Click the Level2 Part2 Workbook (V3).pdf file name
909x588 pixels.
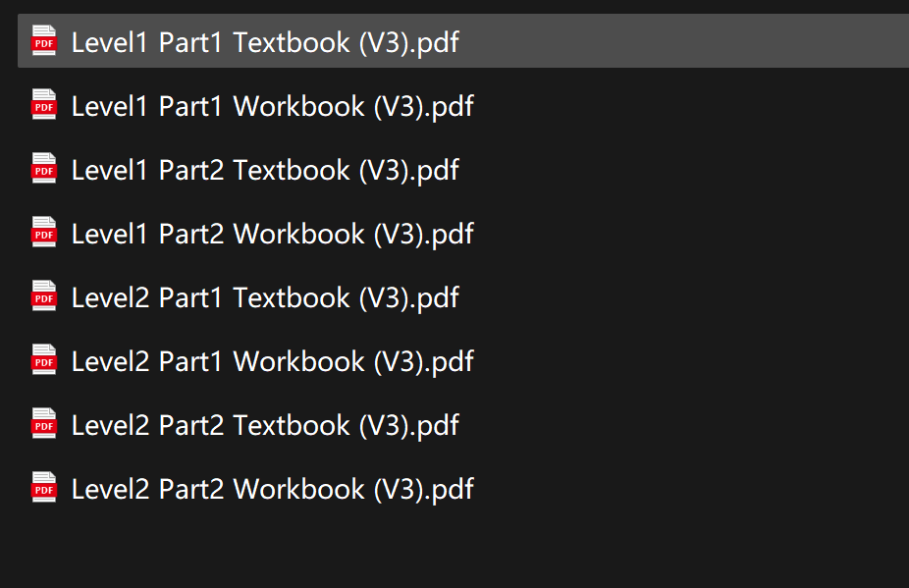pos(272,489)
